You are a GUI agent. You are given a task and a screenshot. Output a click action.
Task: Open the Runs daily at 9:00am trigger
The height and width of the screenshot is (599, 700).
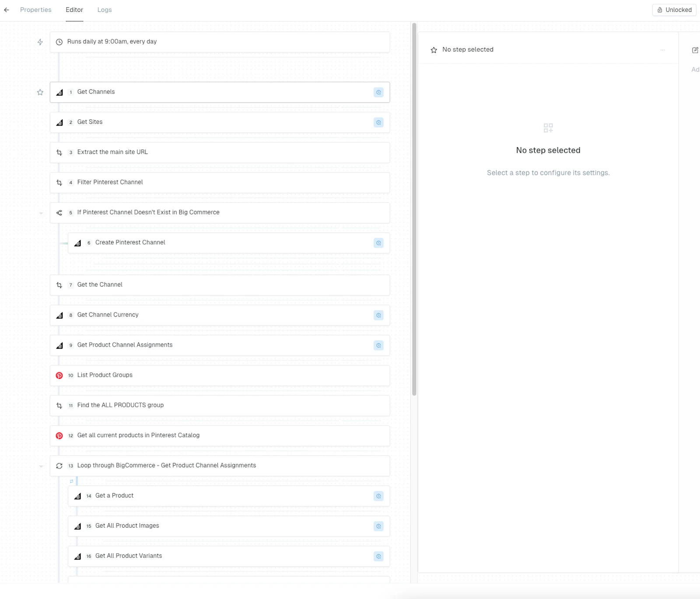(220, 42)
